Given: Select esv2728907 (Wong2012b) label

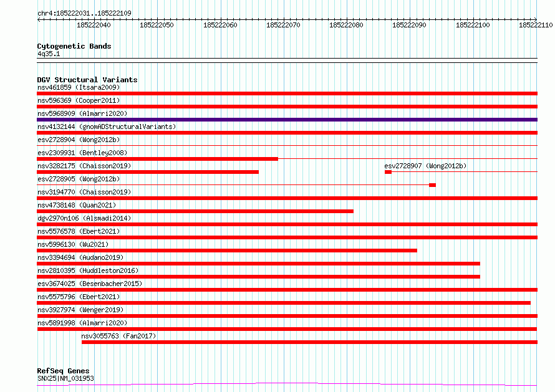Looking at the screenshot, I should [x=425, y=166].
